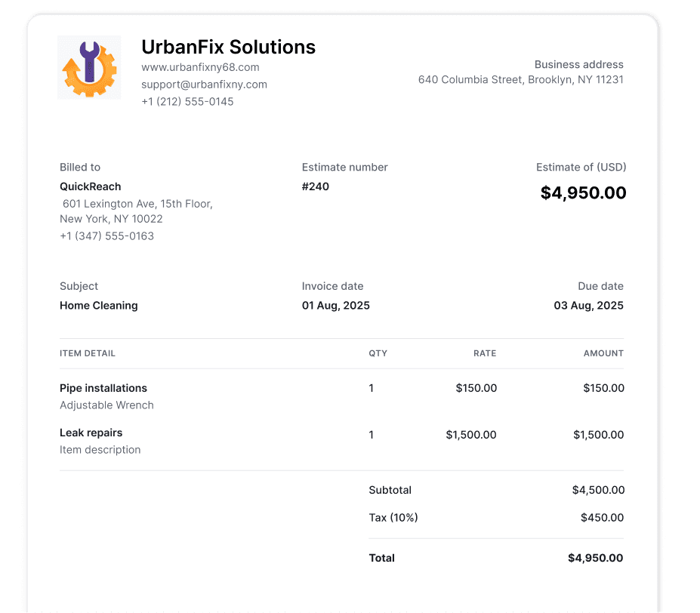
Task: Click the 601 Lexington Ave client address
Action: click(137, 204)
